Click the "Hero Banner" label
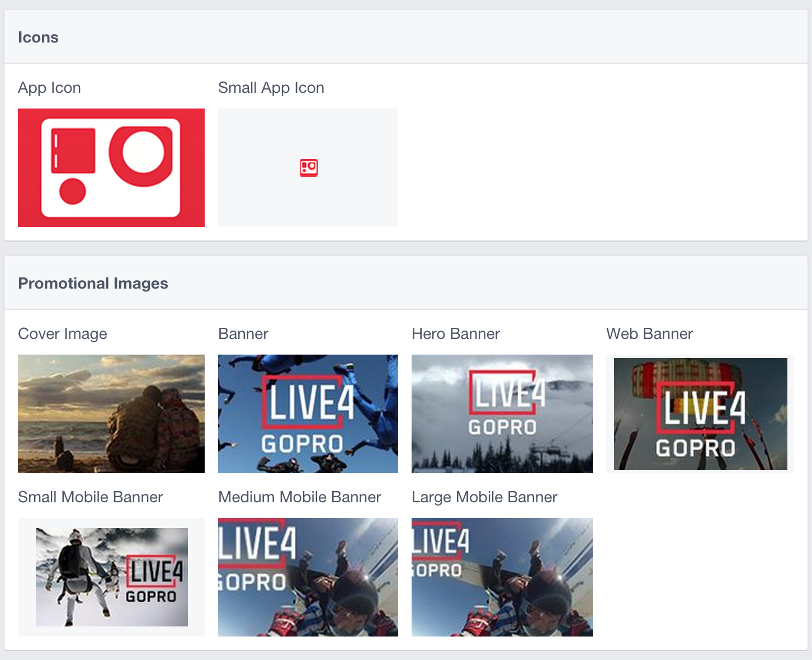This screenshot has height=660, width=812. (456, 334)
